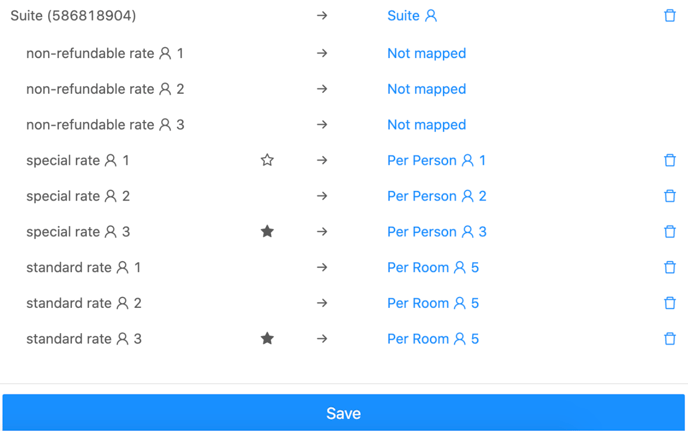Unstar special rate 3
This screenshot has height=434, width=688.
pyautogui.click(x=267, y=231)
